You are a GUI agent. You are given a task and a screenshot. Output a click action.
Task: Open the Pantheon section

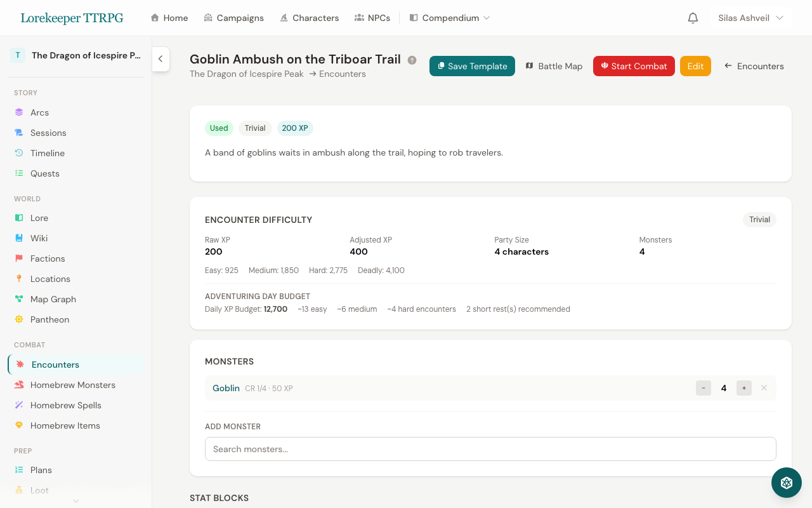pyautogui.click(x=49, y=319)
